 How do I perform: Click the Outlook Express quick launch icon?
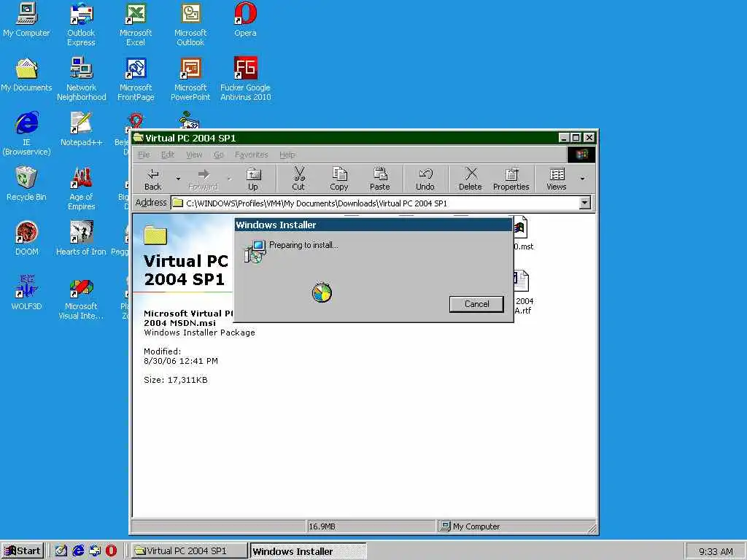click(95, 551)
